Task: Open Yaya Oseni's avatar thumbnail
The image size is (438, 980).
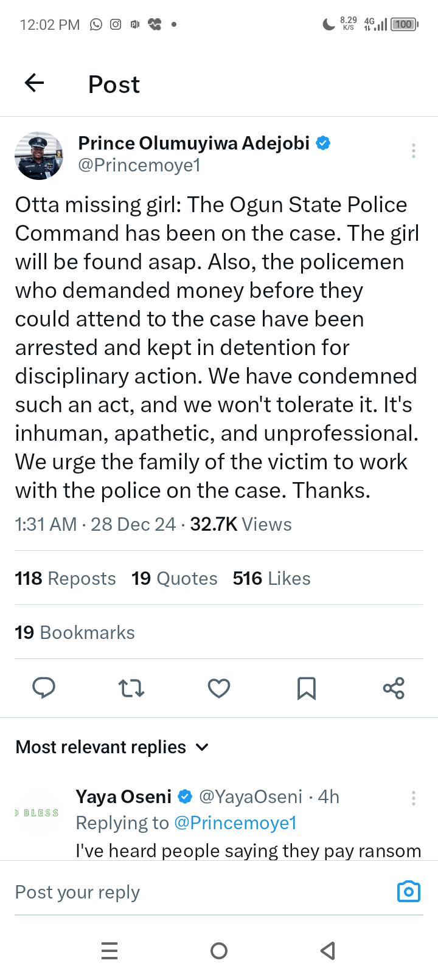Action: point(38,813)
